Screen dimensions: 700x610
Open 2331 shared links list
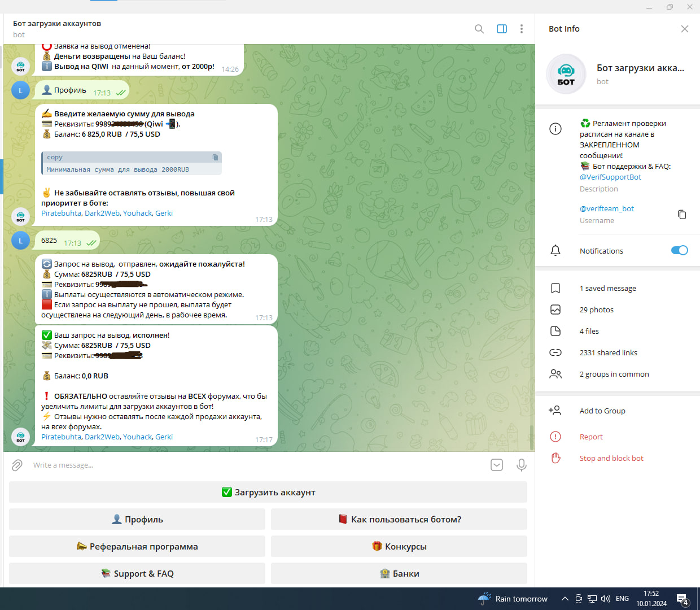608,352
